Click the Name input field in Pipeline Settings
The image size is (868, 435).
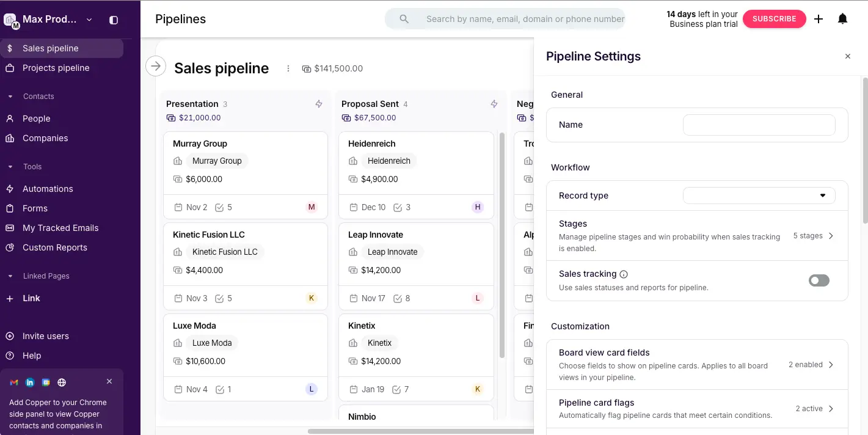tap(759, 125)
